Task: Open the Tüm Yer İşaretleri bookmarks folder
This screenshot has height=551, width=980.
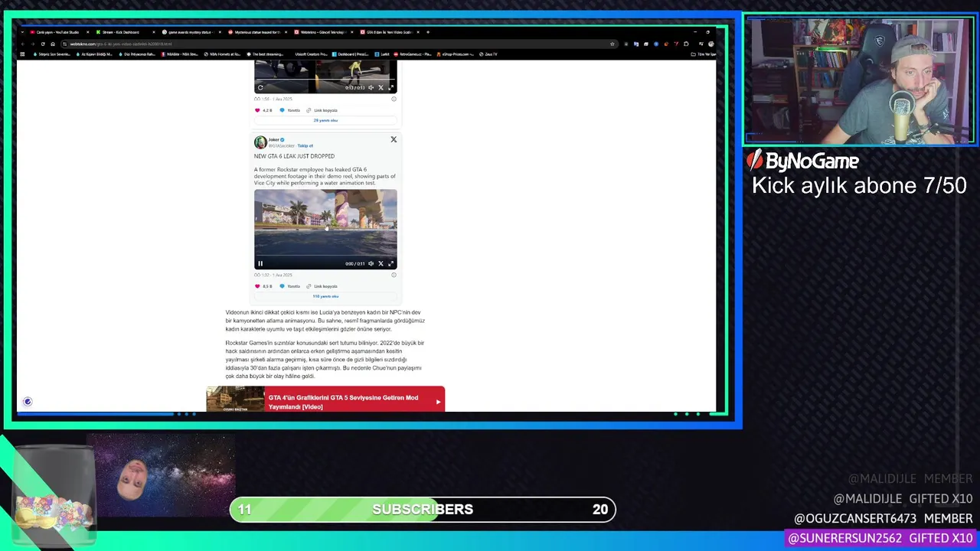Action: tap(704, 54)
